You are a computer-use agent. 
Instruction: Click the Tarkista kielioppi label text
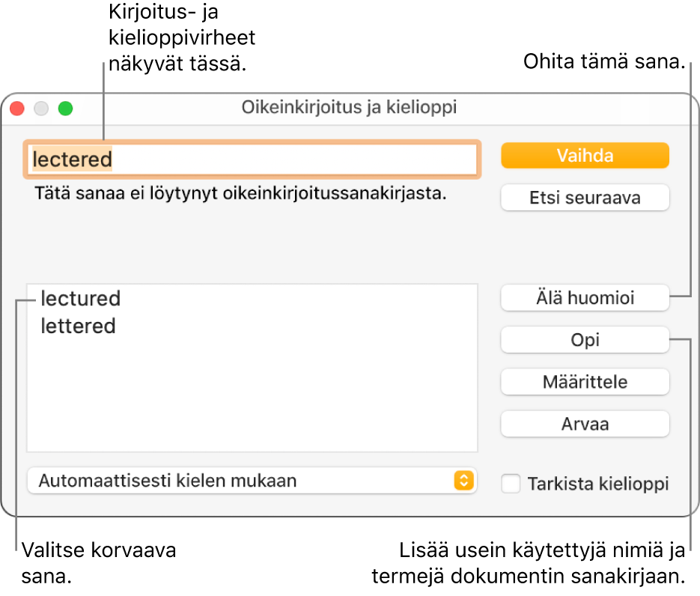[x=597, y=484]
